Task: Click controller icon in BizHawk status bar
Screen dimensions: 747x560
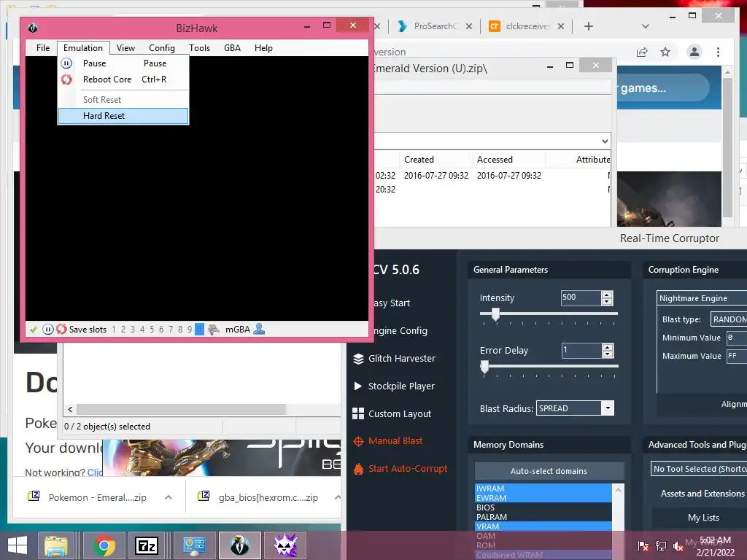Action: coord(214,329)
